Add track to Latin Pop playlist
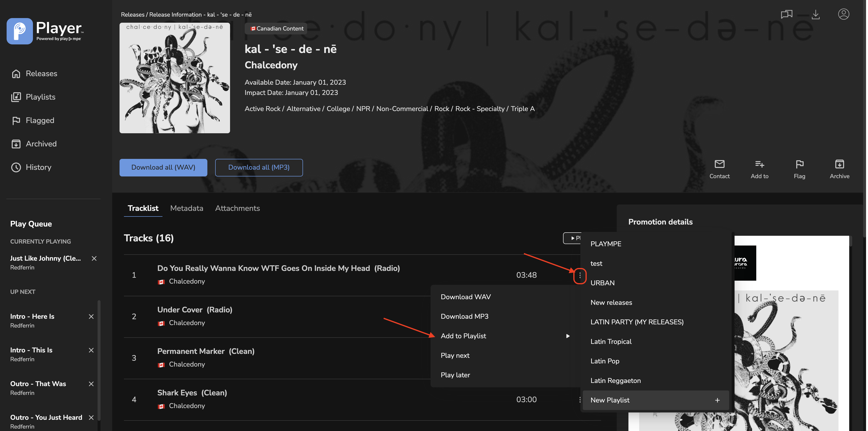868x431 pixels. point(656,361)
